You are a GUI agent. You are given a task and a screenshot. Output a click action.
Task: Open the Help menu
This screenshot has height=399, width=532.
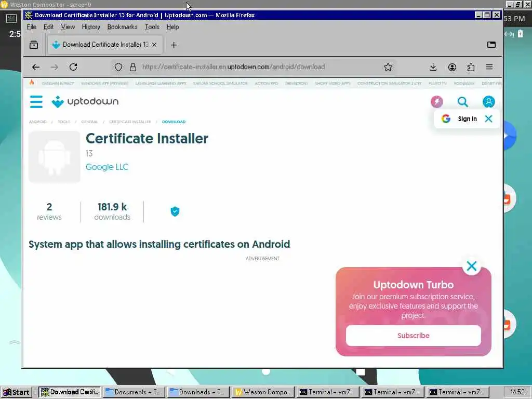click(172, 27)
